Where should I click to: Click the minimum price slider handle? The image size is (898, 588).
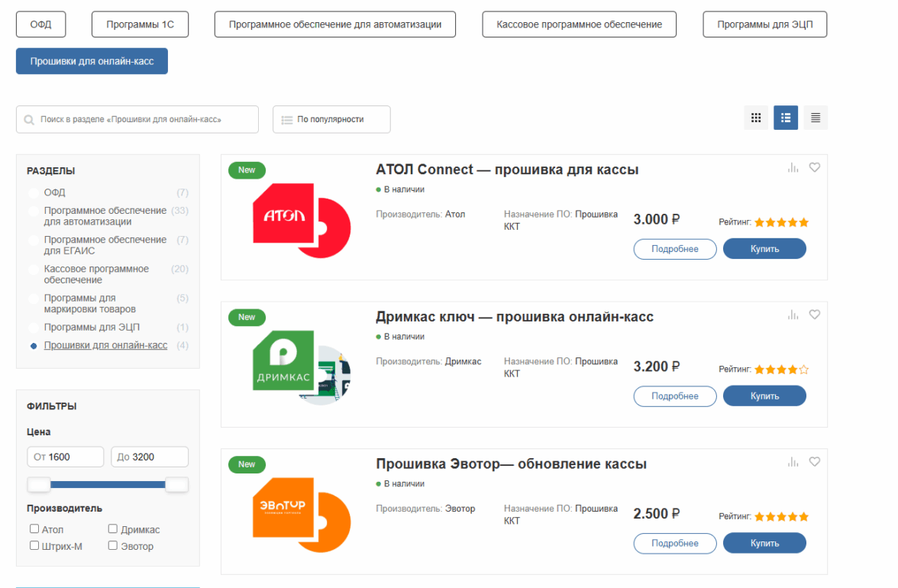(x=39, y=484)
